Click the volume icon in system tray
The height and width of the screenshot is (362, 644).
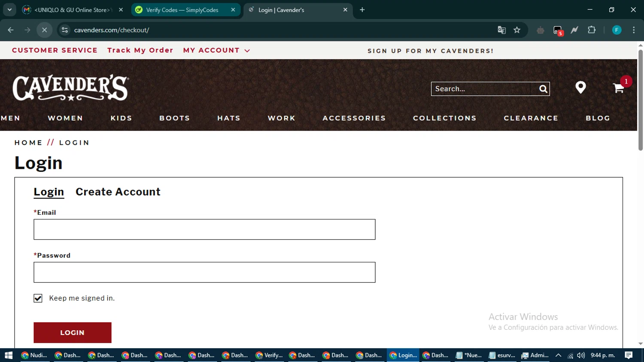581,355
